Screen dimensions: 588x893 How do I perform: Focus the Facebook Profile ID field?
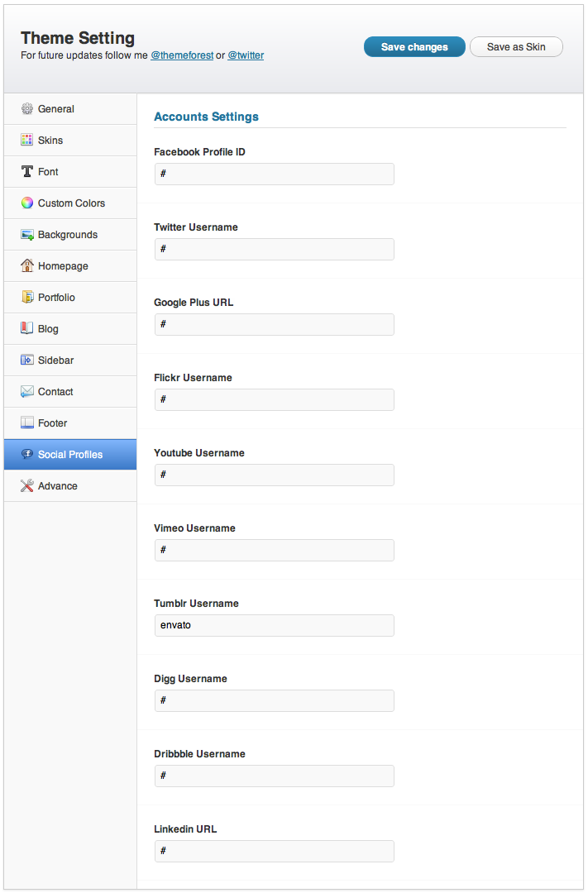274,174
